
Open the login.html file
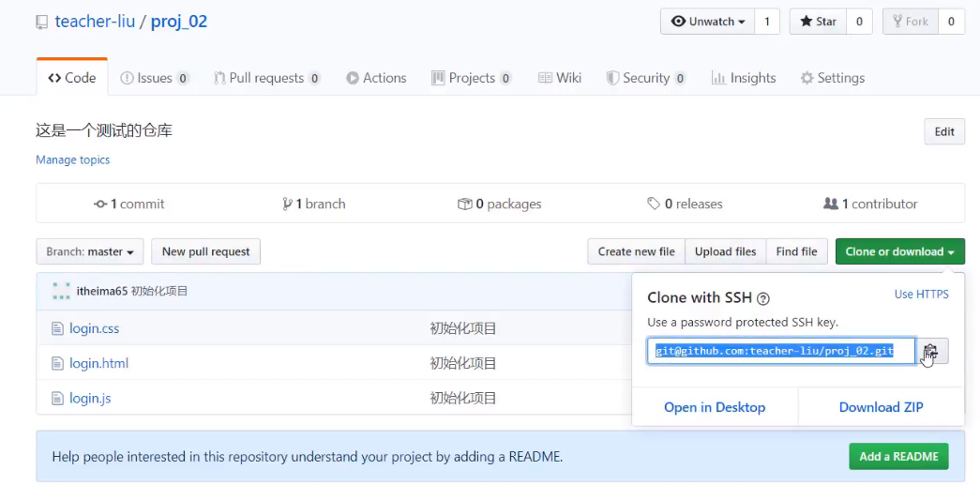(98, 363)
